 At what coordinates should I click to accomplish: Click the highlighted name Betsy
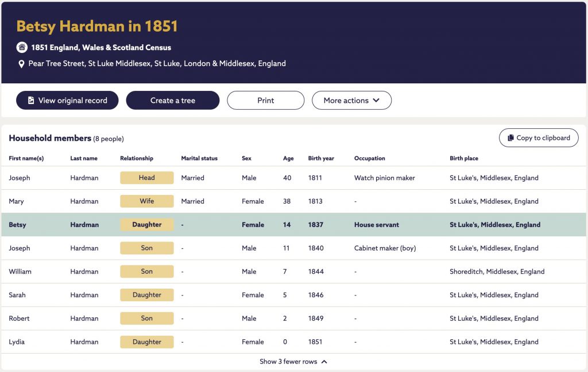17,225
